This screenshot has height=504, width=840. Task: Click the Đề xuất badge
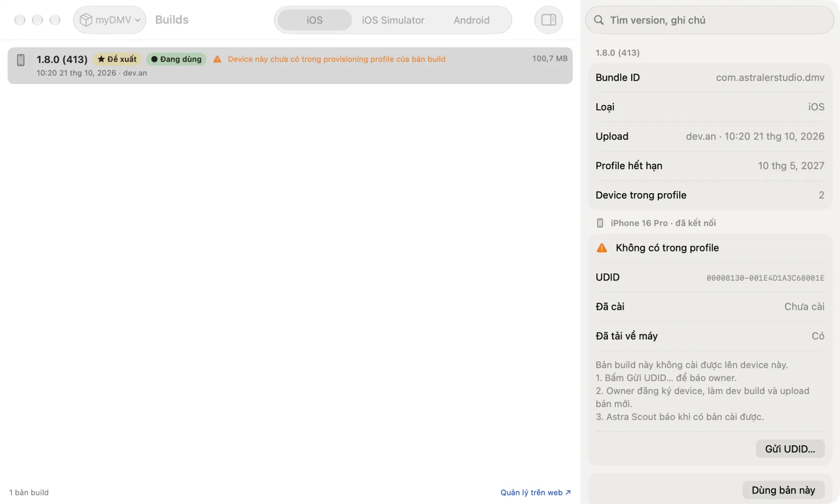coord(117,59)
